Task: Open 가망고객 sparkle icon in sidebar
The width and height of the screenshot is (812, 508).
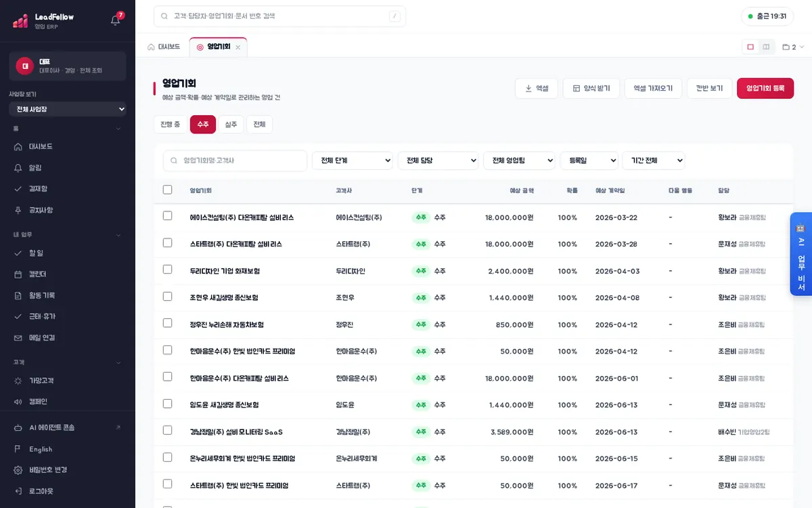Action: tap(18, 381)
